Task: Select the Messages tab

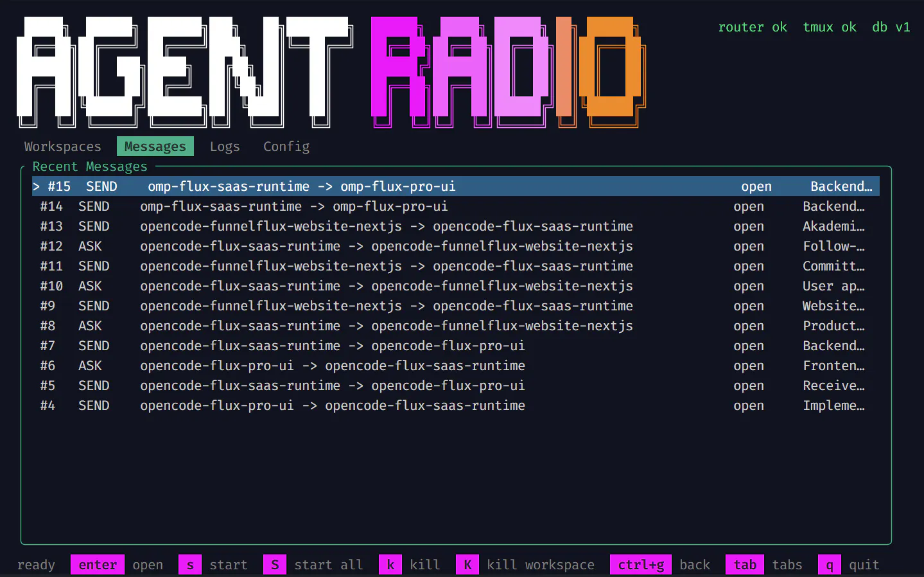Action: (x=155, y=146)
